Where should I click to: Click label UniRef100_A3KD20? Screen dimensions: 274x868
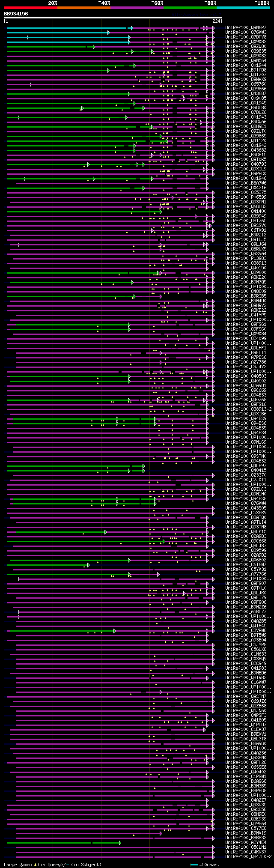(x=246, y=277)
